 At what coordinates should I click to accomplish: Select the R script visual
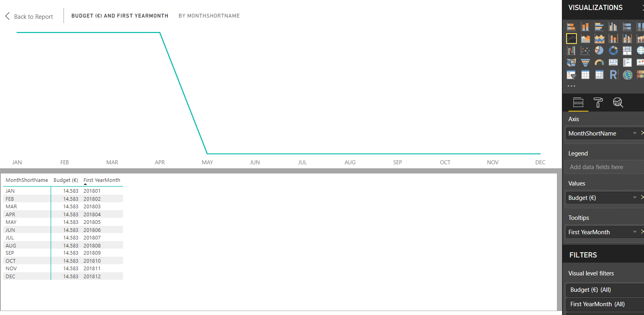click(613, 75)
